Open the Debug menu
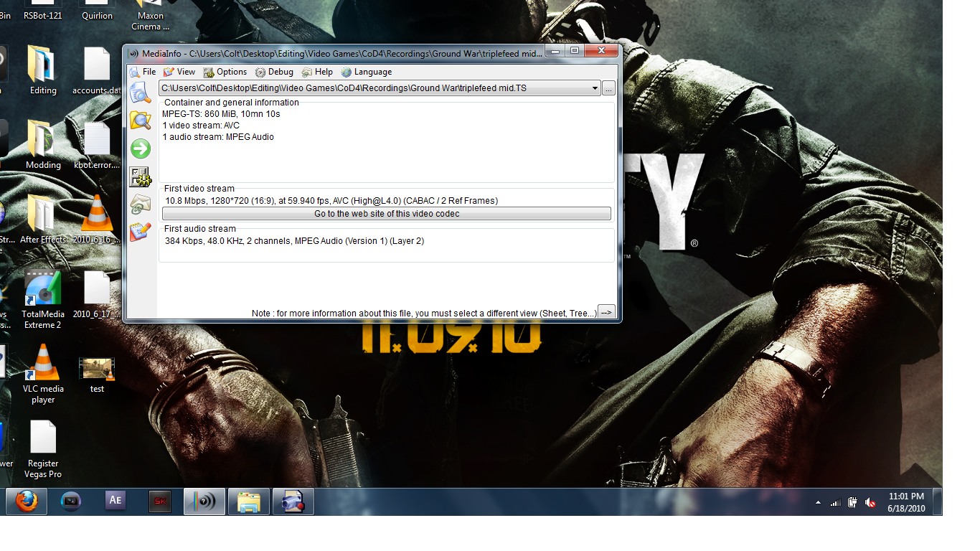 point(275,72)
